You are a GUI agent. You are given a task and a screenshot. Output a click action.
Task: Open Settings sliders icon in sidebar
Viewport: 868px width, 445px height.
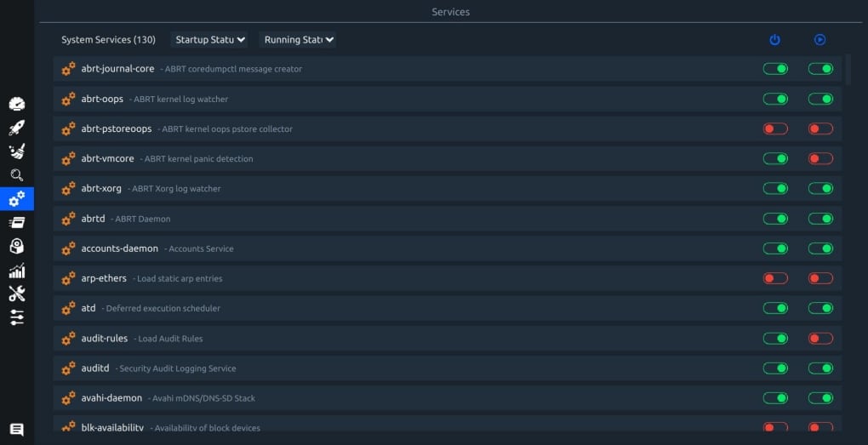(17, 317)
